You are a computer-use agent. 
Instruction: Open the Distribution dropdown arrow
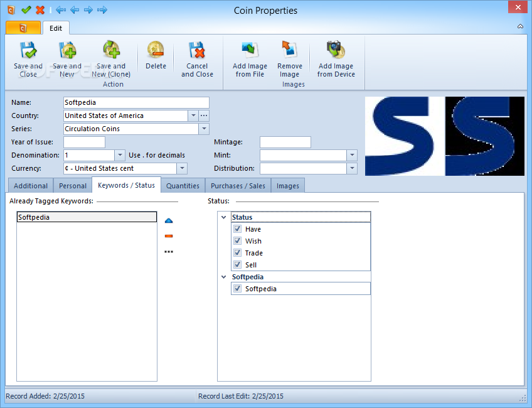pos(352,168)
